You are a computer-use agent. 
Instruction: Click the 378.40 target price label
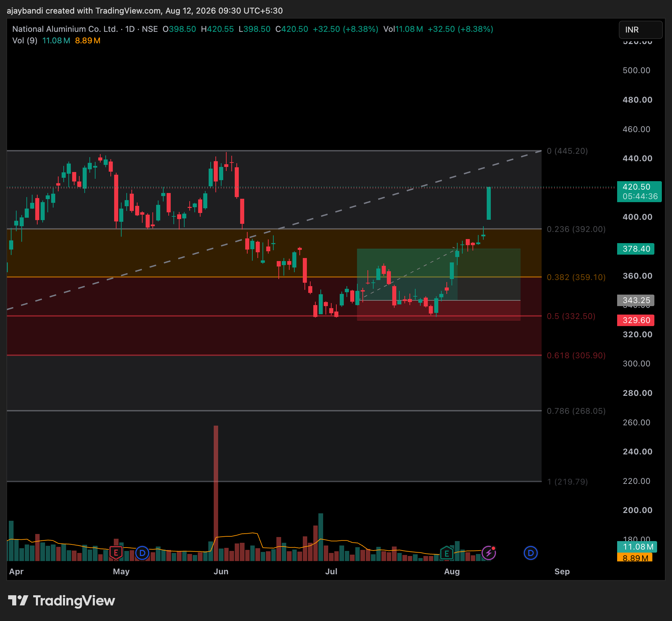click(636, 249)
